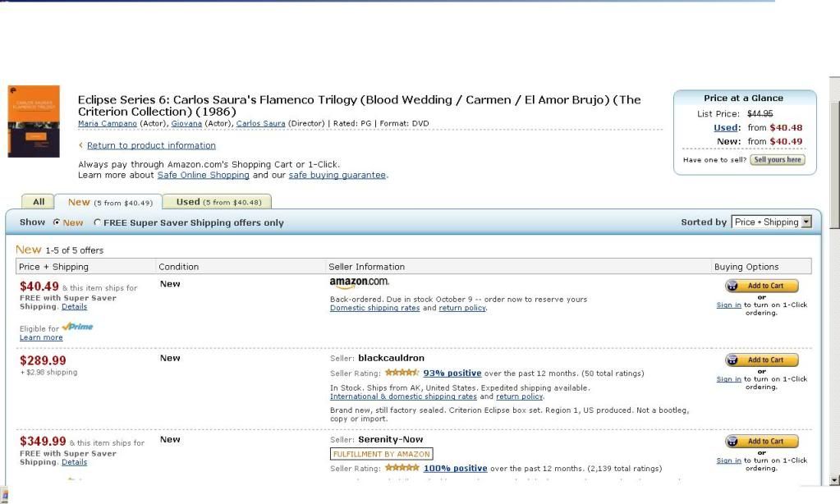Click the Brand new, still factory sealed description
Image resolution: width=840 pixels, height=504 pixels.
509,414
